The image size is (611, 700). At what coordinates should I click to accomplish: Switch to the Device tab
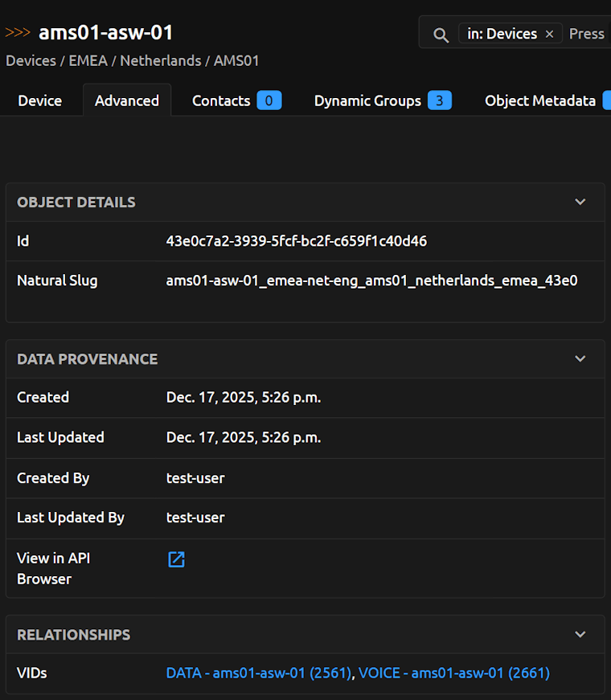click(x=39, y=100)
